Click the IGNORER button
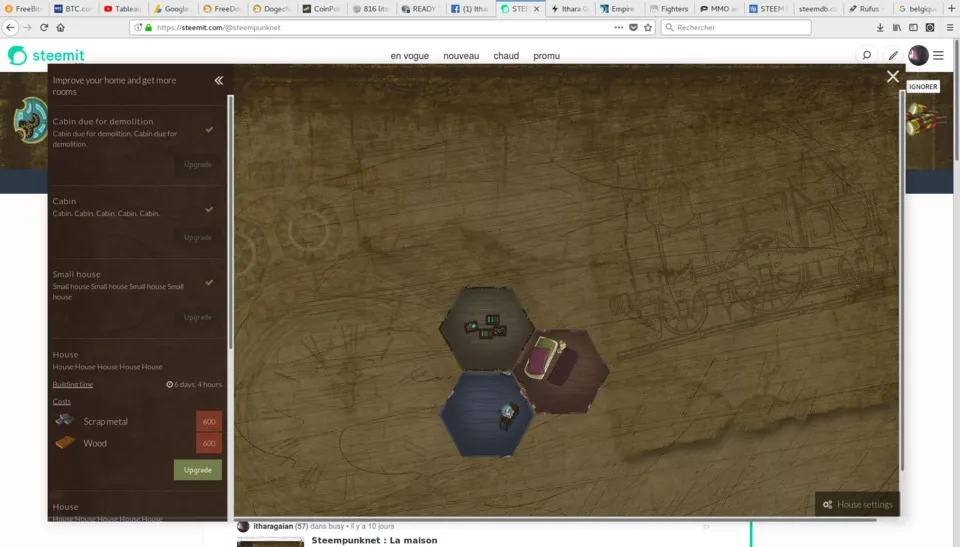This screenshot has width=960, height=547. [923, 86]
